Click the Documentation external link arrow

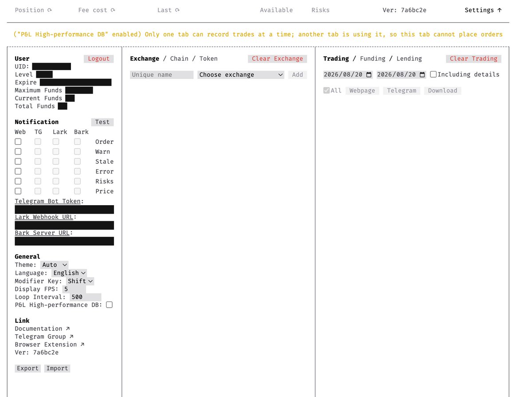[x=68, y=329]
